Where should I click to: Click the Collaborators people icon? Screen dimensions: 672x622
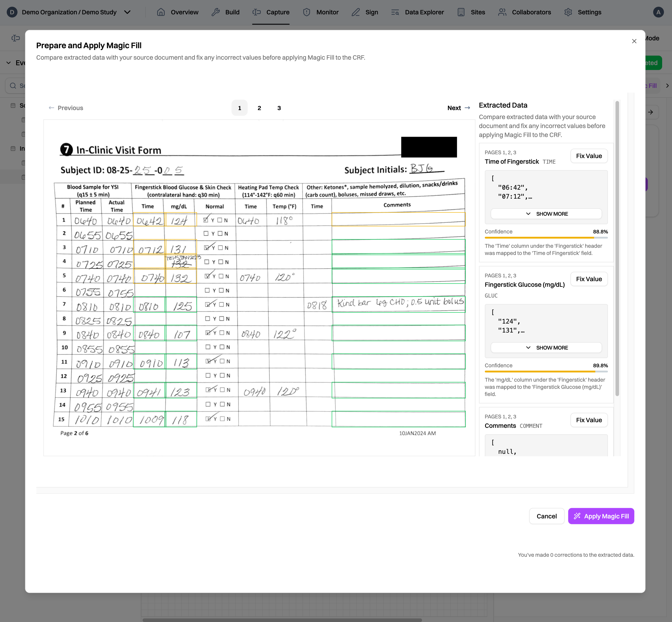point(502,12)
